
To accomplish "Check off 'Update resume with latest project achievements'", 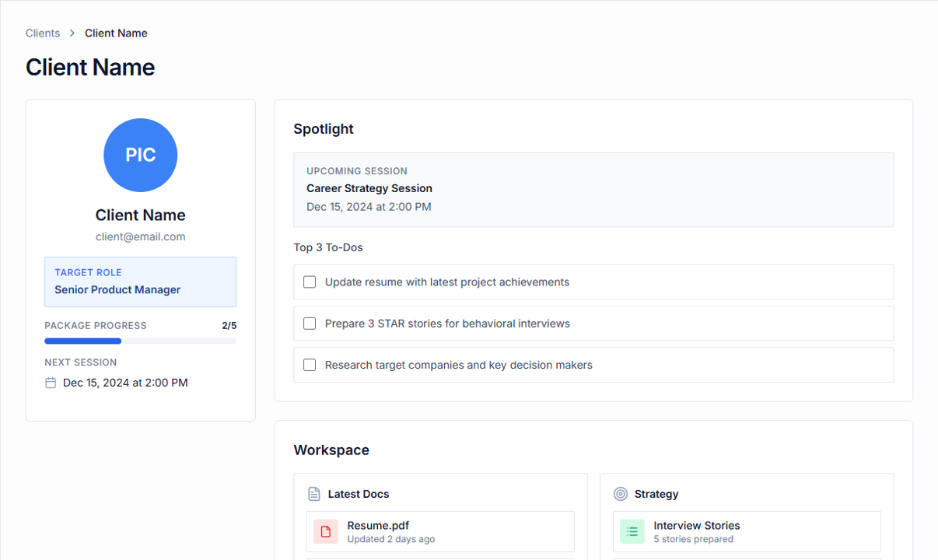I will (309, 282).
